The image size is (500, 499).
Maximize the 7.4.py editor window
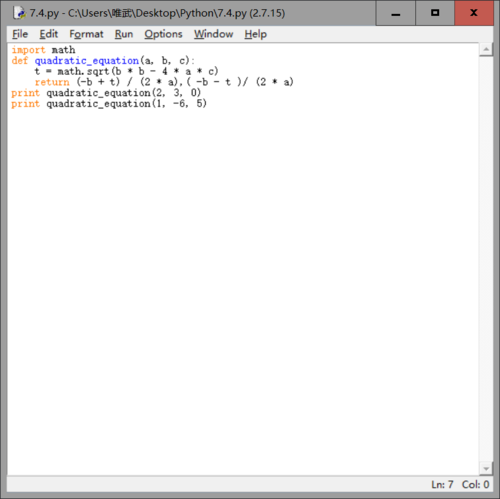435,13
